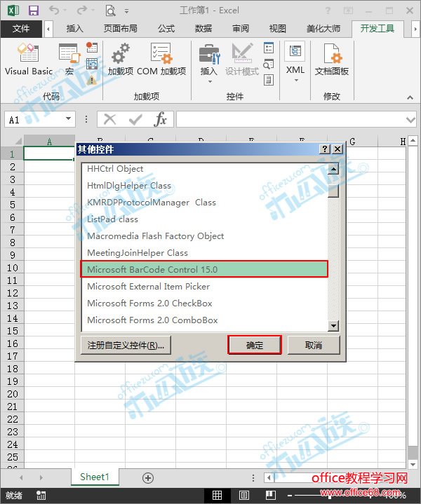This screenshot has width=421, height=504.
Task: Switch to Normal view in status bar
Action: 218,495
